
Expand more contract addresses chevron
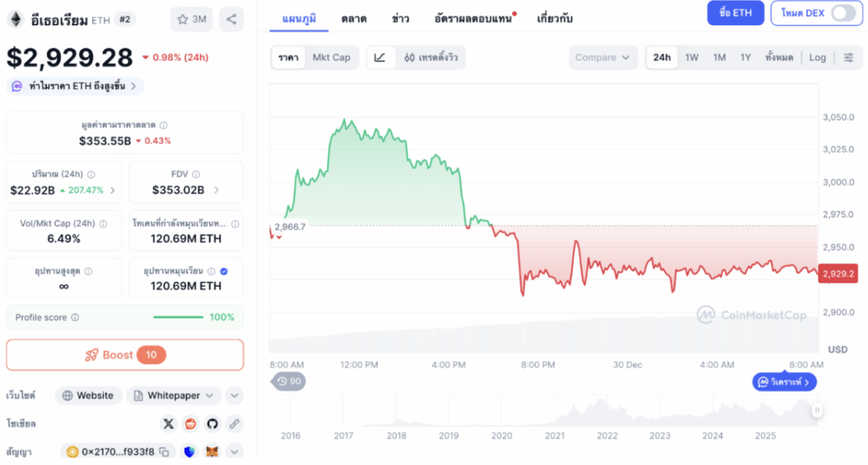tap(234, 451)
